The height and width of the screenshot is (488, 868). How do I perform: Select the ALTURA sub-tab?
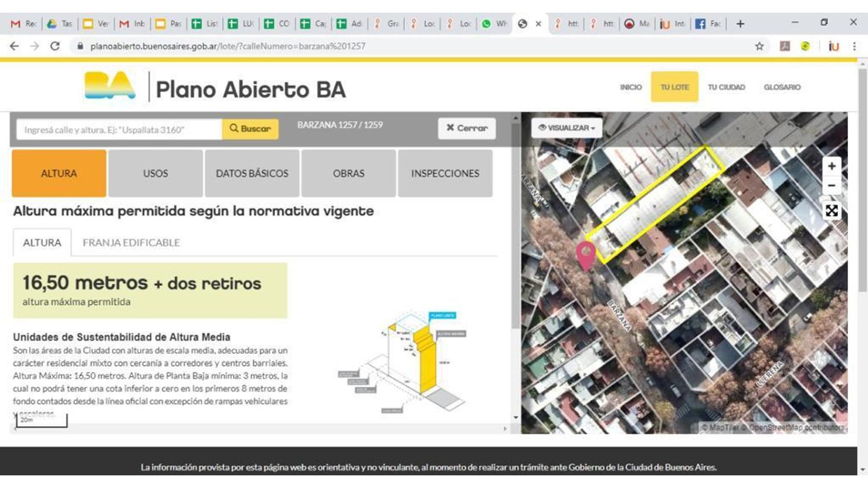[x=42, y=243]
